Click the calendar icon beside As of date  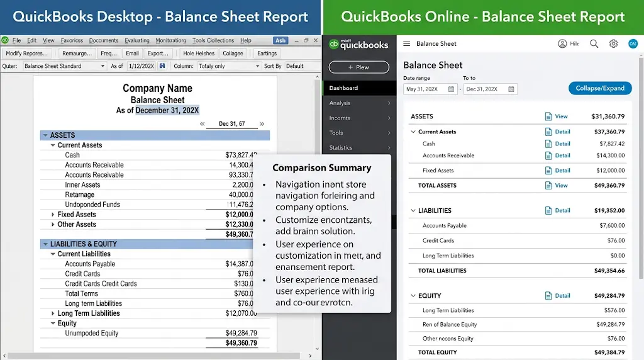click(x=163, y=66)
